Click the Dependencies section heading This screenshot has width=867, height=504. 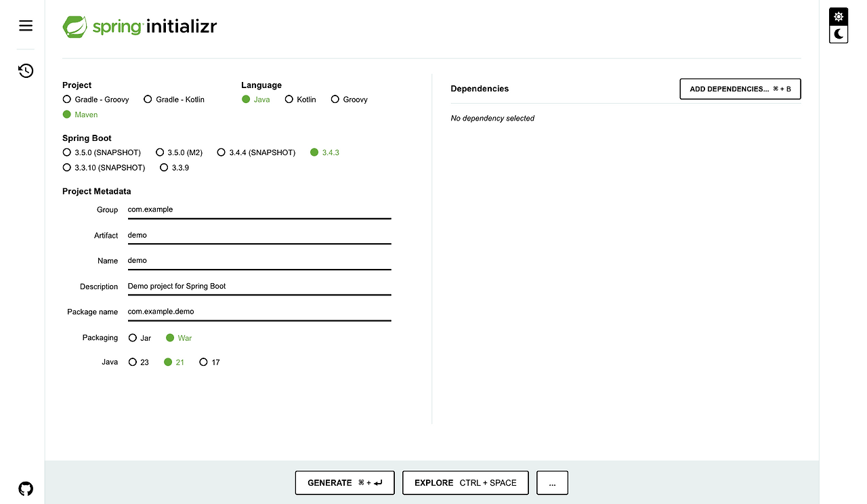(x=480, y=89)
